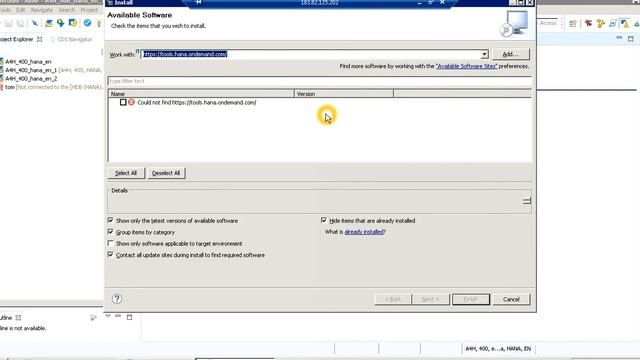Click the Save All icon in Eclipse toolbar
The height and width of the screenshot is (360, 640).
point(20,23)
